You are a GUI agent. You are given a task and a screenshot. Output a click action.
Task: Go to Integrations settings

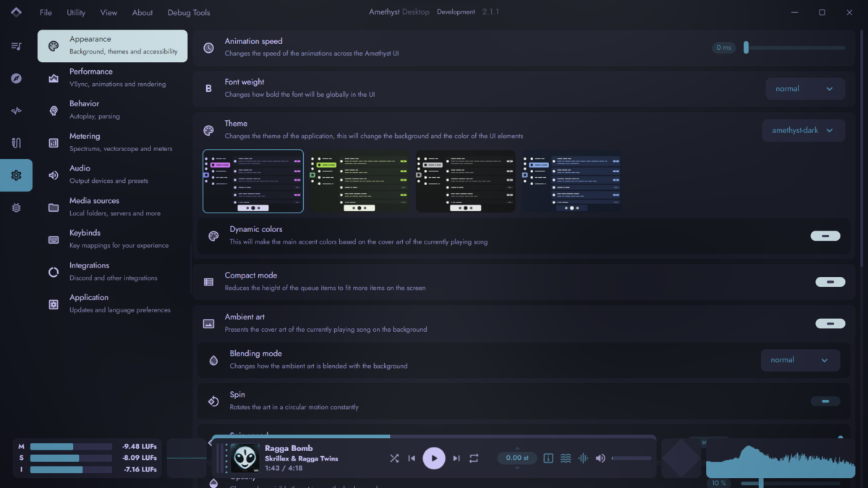pos(112,272)
